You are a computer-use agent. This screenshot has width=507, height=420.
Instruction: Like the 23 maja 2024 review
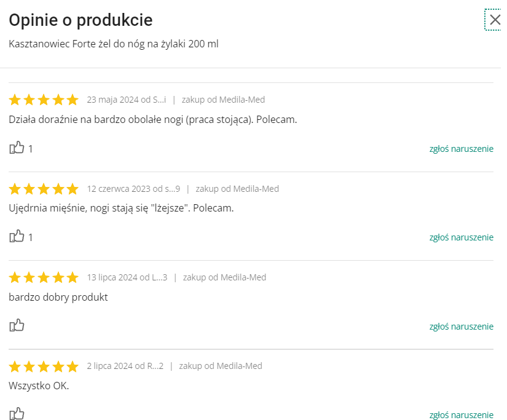click(x=17, y=148)
